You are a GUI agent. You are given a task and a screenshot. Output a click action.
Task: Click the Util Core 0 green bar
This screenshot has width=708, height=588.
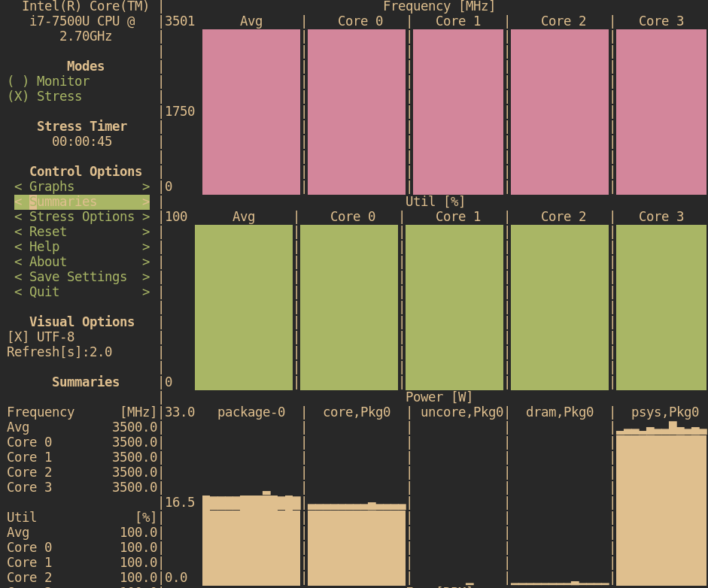click(x=349, y=308)
